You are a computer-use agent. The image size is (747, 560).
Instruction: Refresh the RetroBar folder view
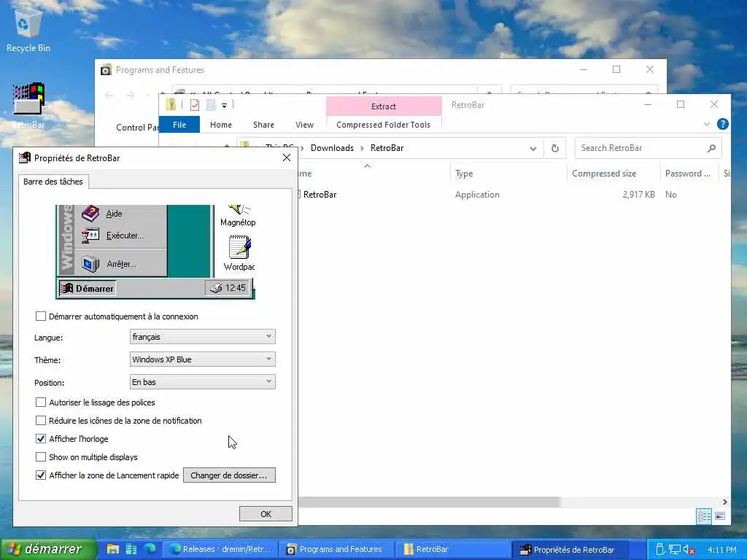coord(555,148)
